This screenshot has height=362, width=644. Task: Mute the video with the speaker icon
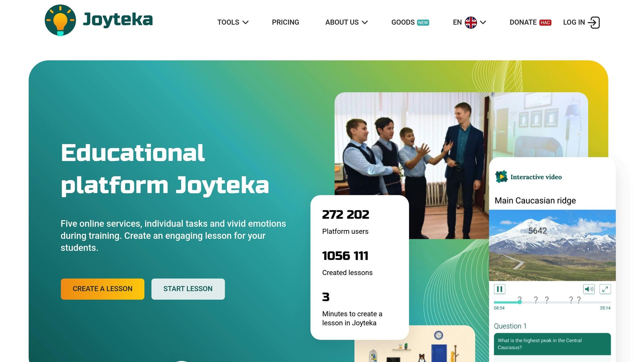[x=589, y=289]
